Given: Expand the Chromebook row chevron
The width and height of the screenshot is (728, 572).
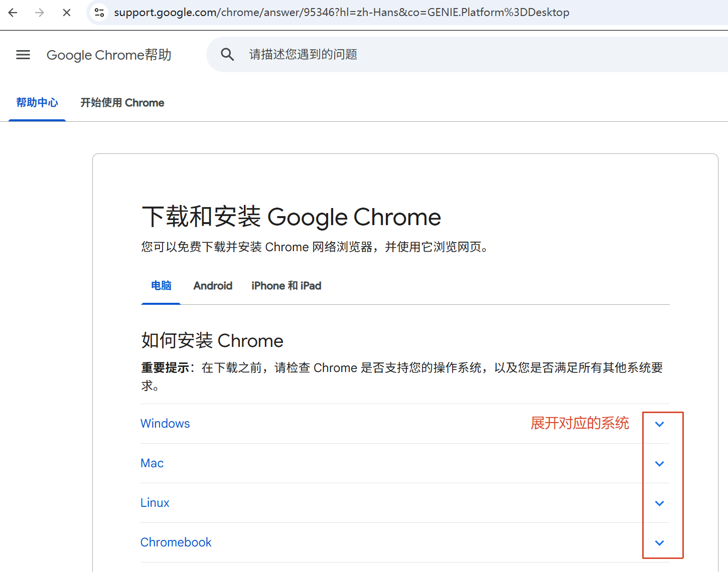Looking at the screenshot, I should (x=659, y=543).
